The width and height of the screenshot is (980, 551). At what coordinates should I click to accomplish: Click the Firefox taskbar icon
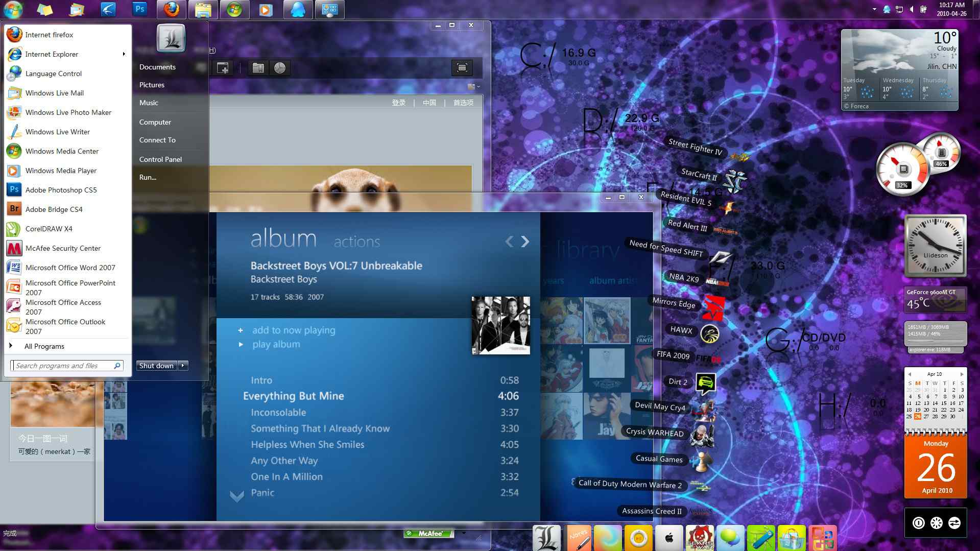[172, 9]
